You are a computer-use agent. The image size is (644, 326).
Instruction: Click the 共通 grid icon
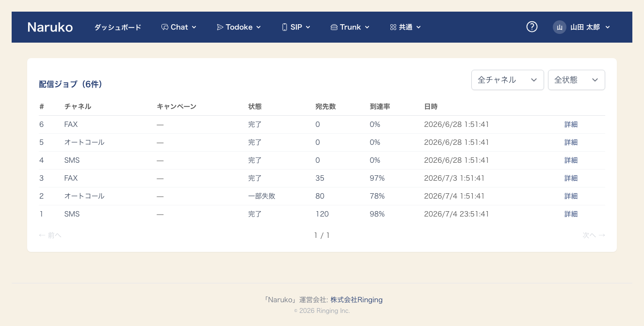(393, 27)
